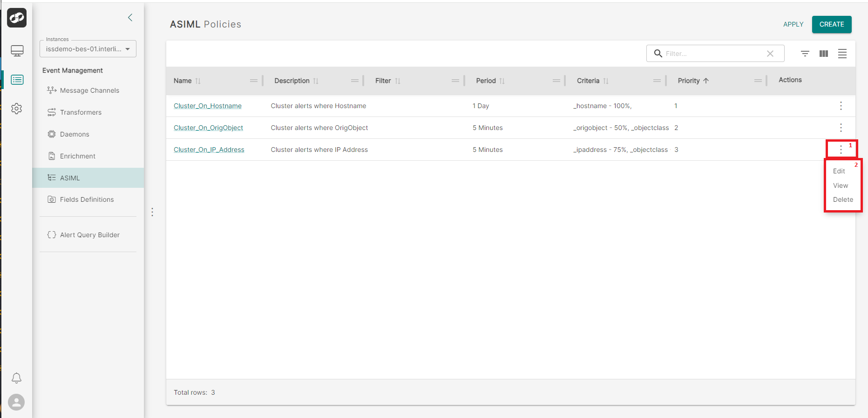Open Enrichment page
This screenshot has height=418, width=868.
point(77,156)
